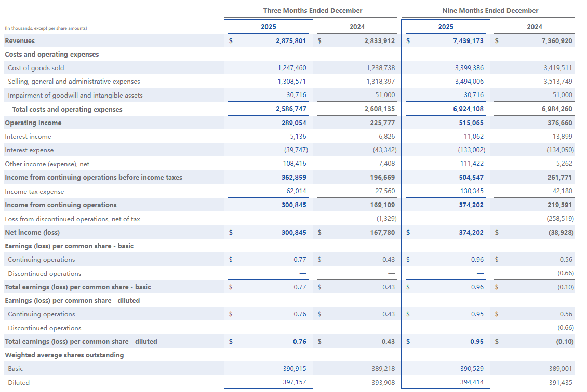Click the 2025 header under Nine Months
This screenshot has width=587, height=392.
click(446, 26)
